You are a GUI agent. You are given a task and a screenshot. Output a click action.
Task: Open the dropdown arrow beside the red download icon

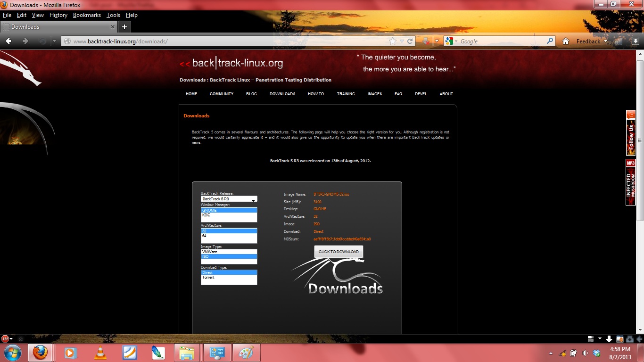click(x=437, y=41)
